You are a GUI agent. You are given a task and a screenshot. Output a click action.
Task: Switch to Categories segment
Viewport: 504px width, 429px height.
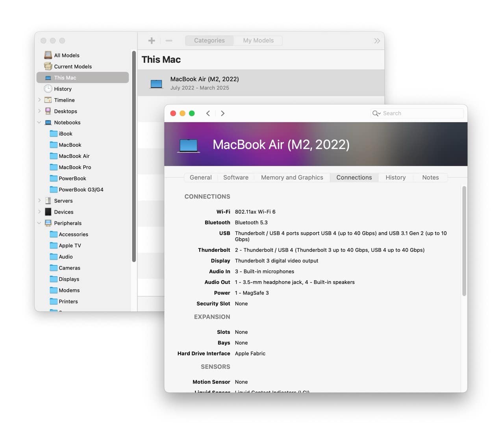coord(209,41)
